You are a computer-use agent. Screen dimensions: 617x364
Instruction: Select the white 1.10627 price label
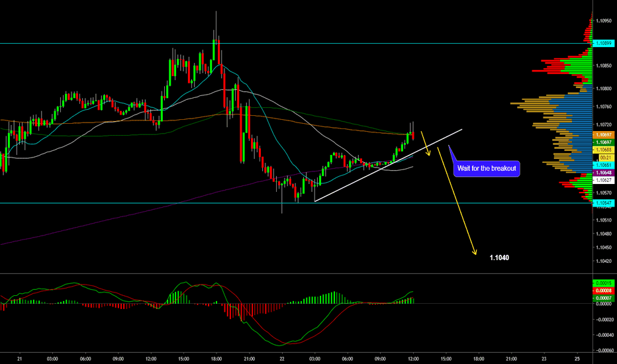603,179
